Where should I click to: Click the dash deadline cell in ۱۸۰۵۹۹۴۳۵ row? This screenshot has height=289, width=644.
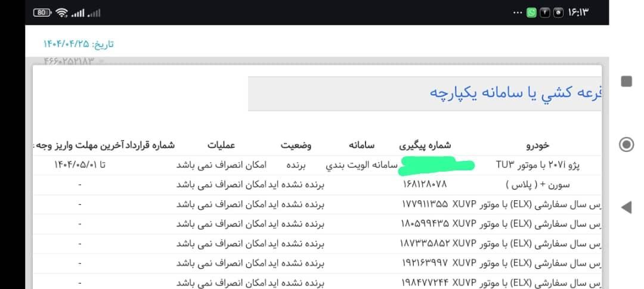pyautogui.click(x=80, y=224)
